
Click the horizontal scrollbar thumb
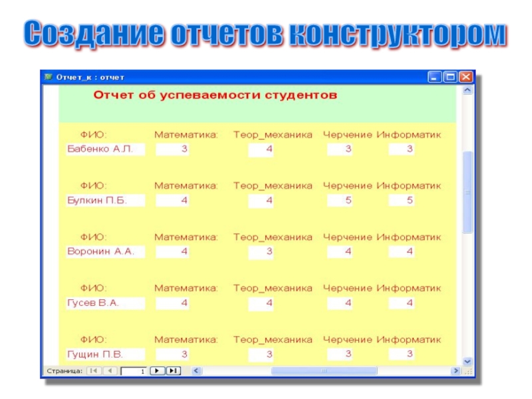[x=324, y=371]
